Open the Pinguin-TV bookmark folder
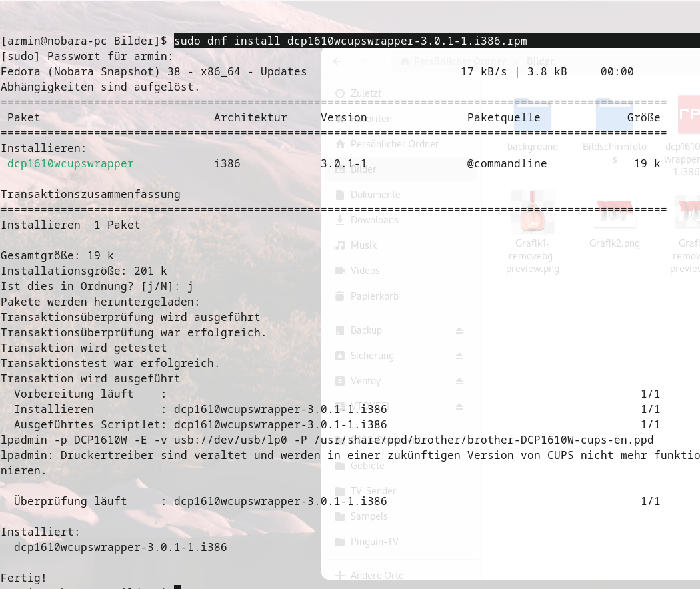Screen dimensions: 700x589 [374, 542]
